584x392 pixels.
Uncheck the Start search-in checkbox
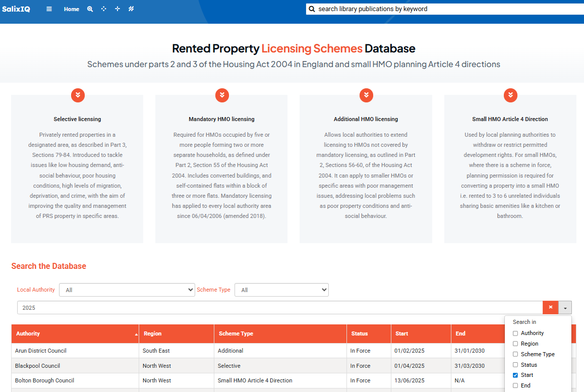[x=515, y=375]
